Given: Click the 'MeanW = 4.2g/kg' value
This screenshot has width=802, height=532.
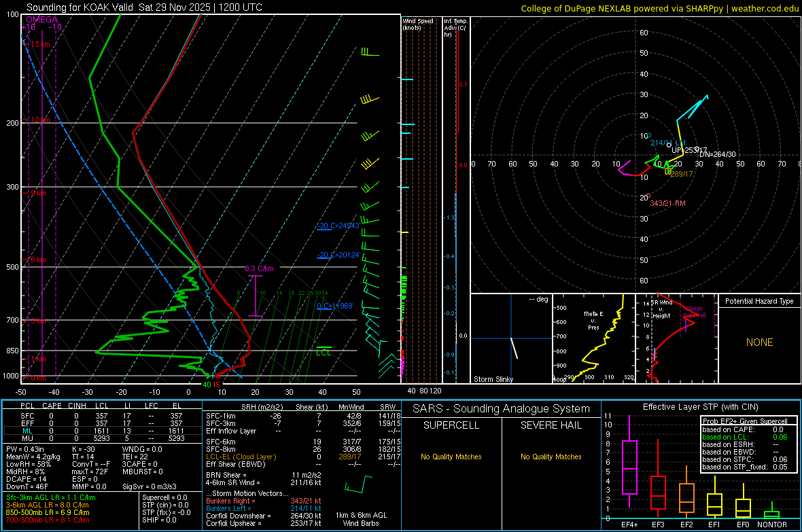Looking at the screenshot, I should point(33,457).
